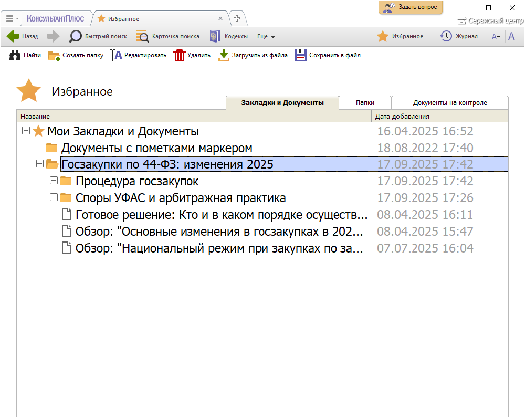525x420 pixels.
Task: Create a new folder (Создать папку)
Action: (54, 55)
